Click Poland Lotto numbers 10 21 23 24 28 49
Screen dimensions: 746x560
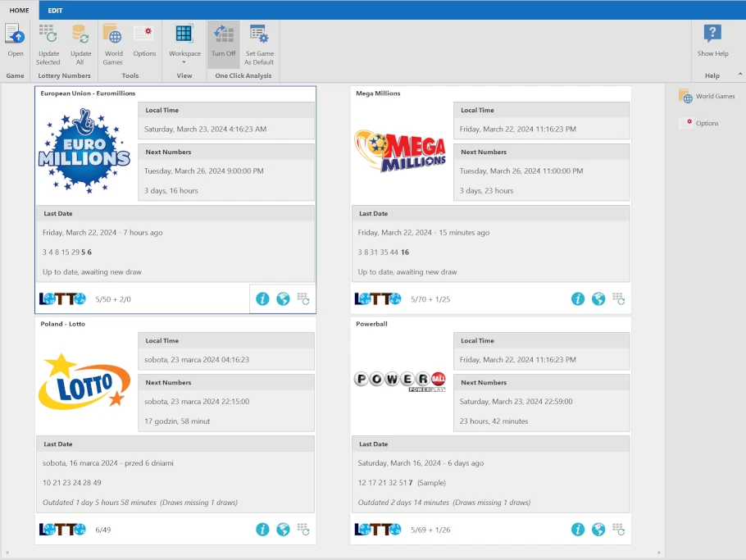pyautogui.click(x=72, y=482)
